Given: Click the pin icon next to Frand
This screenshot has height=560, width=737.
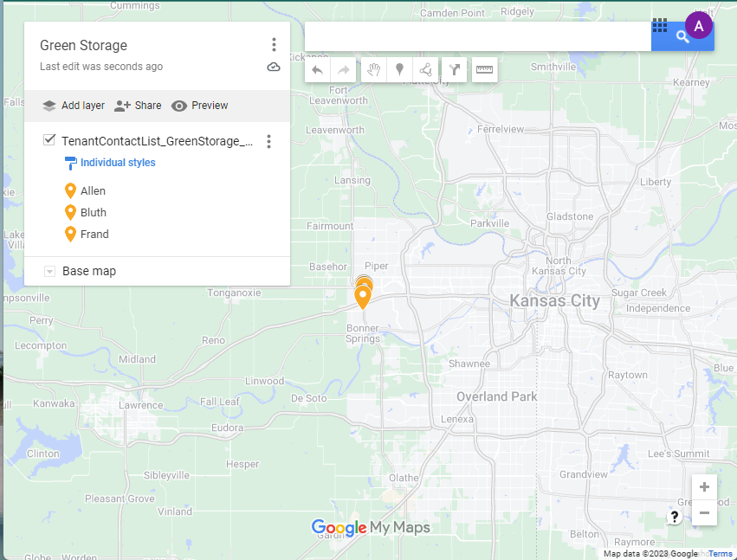Looking at the screenshot, I should pyautogui.click(x=70, y=235).
